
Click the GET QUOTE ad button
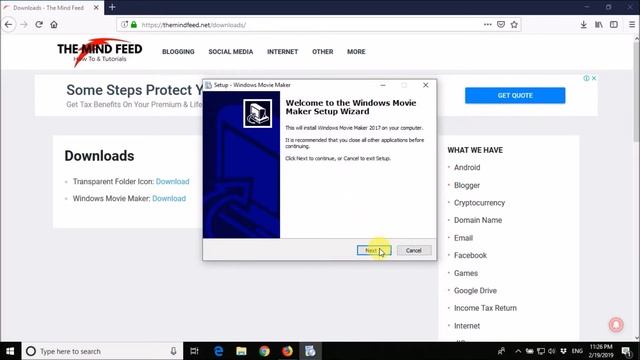tap(515, 96)
